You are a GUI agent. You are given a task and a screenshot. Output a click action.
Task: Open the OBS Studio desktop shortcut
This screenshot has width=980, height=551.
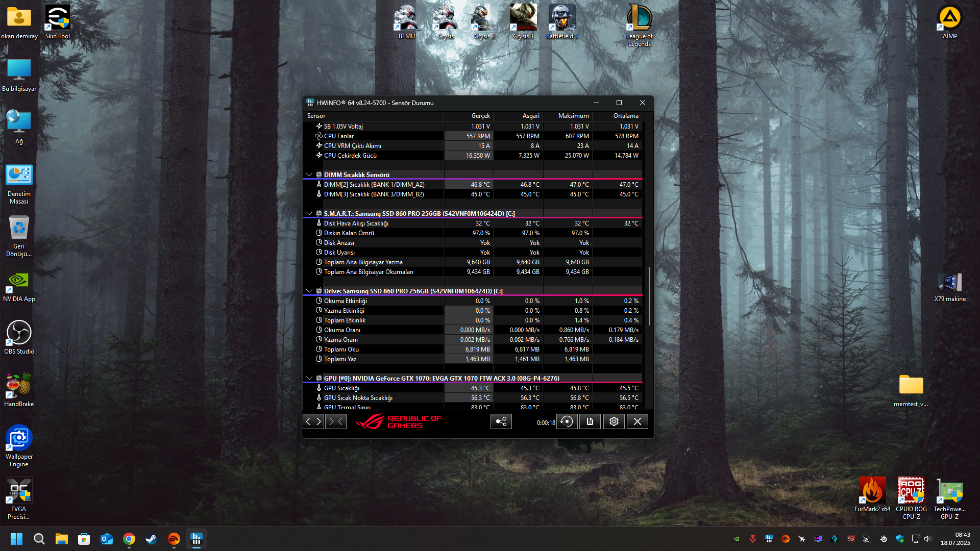point(19,337)
